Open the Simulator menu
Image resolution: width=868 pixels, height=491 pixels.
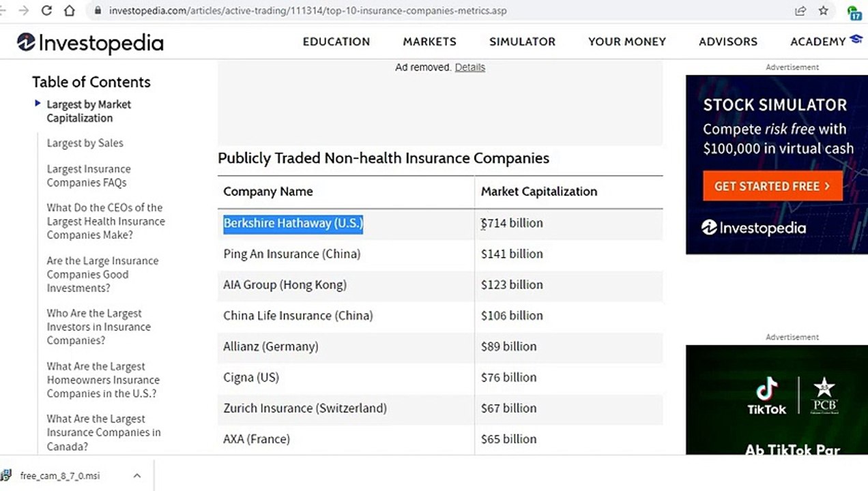pyautogui.click(x=522, y=42)
